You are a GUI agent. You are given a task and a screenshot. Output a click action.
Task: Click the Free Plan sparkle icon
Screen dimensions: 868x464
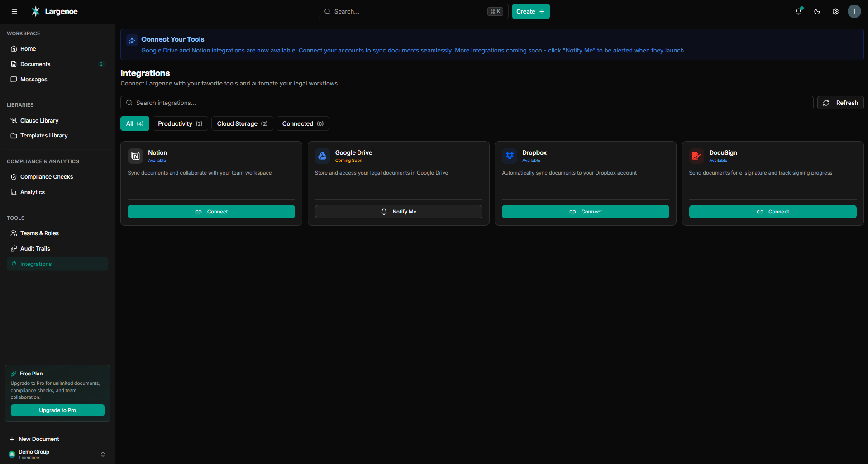(x=14, y=374)
